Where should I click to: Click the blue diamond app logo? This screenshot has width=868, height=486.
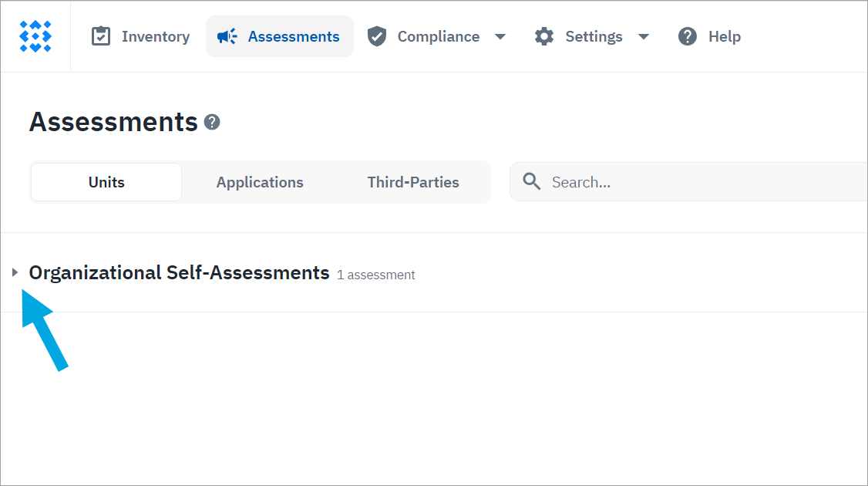click(x=35, y=36)
